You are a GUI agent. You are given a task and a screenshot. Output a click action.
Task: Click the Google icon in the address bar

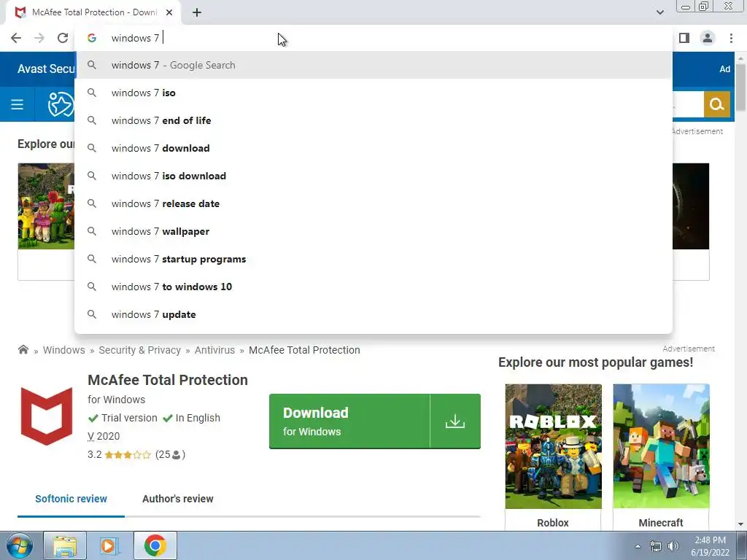tap(92, 38)
